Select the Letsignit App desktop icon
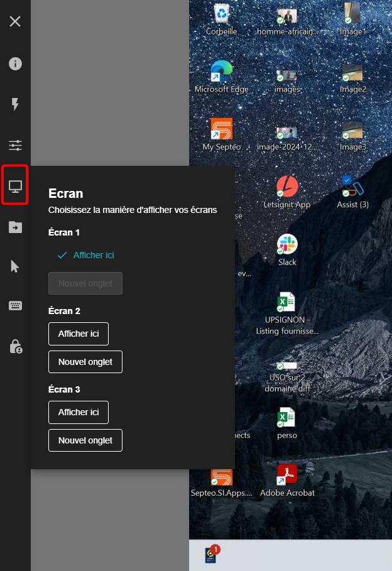This screenshot has width=392, height=571. pos(287,192)
